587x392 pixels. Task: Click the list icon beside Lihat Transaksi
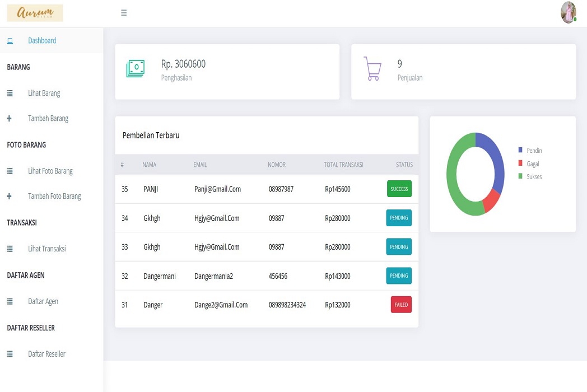pyautogui.click(x=10, y=249)
